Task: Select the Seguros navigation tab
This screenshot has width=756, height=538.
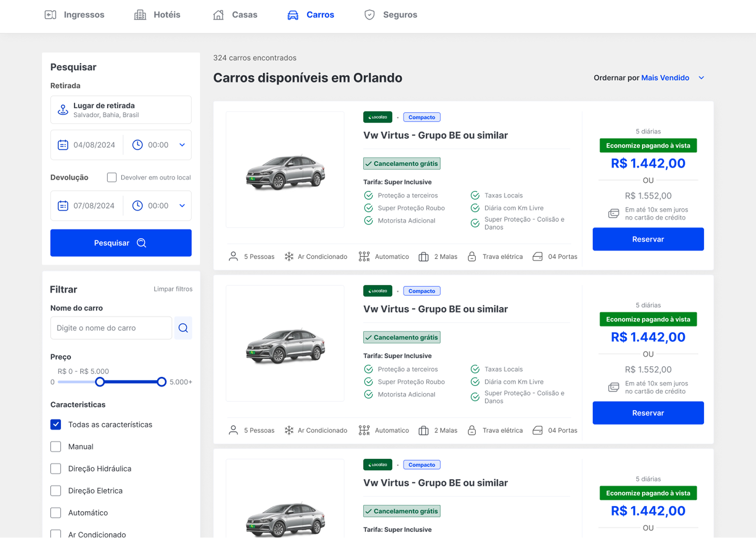Action: click(400, 15)
